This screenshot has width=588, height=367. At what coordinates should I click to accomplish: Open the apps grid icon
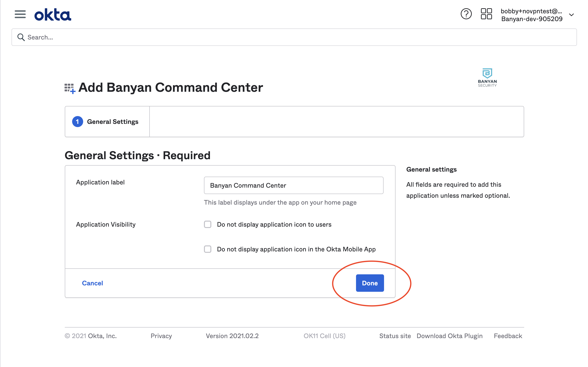pos(486,14)
